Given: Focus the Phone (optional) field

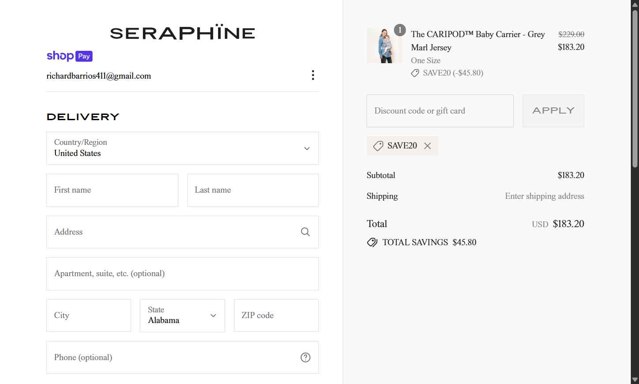Looking at the screenshot, I should point(183,358).
